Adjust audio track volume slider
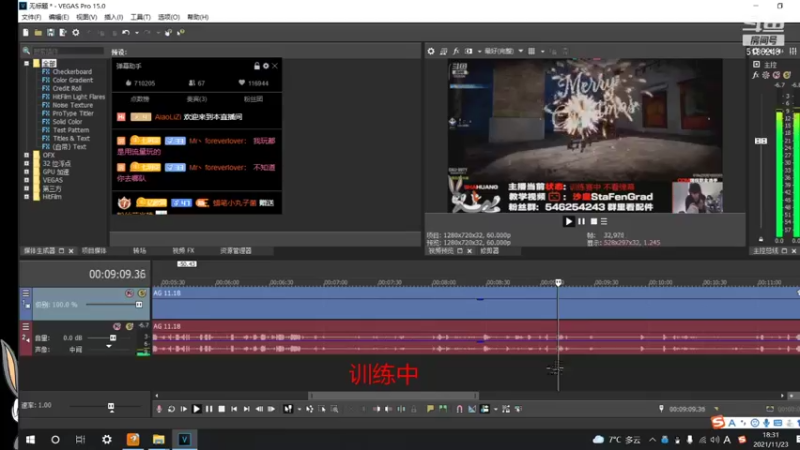The height and width of the screenshot is (450, 800). tap(113, 338)
